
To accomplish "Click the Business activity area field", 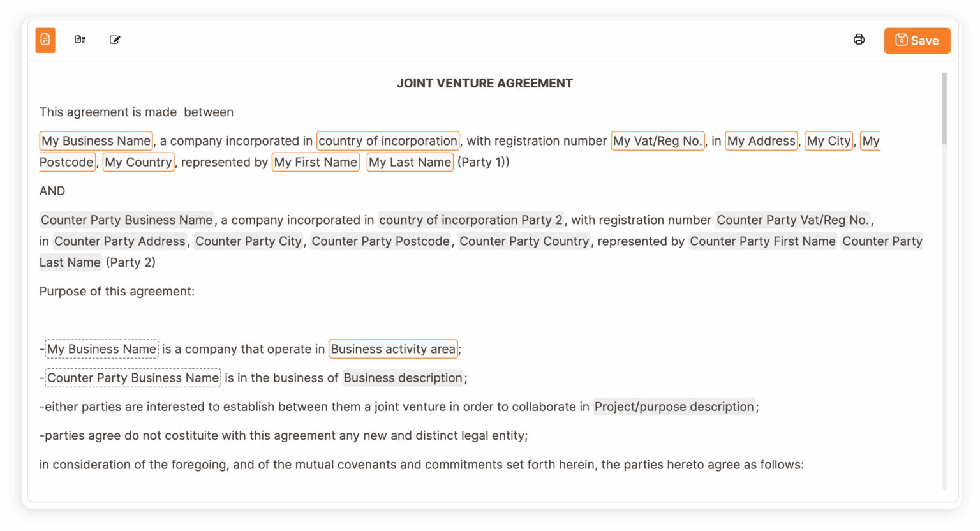I will (393, 349).
